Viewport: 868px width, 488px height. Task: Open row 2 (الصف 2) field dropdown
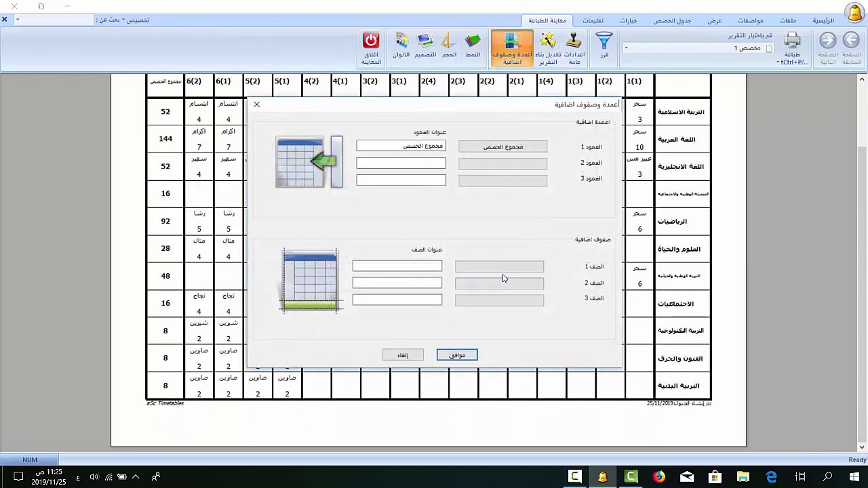click(499, 283)
